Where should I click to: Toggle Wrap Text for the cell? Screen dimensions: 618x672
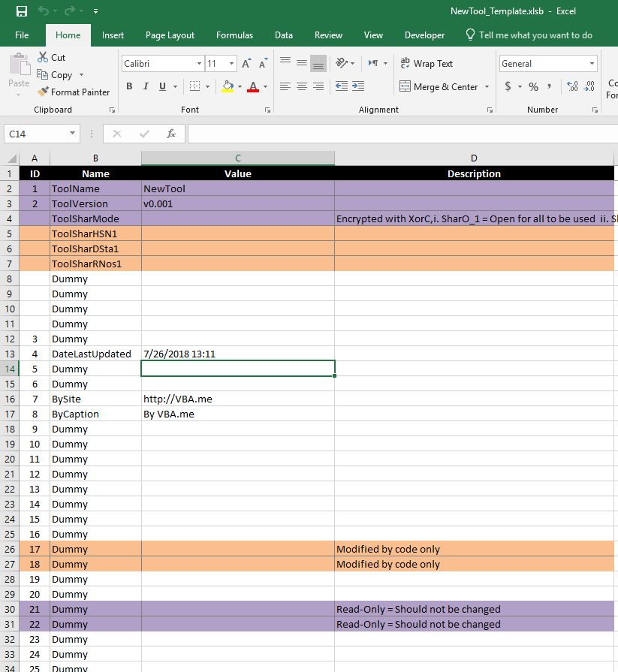click(426, 64)
